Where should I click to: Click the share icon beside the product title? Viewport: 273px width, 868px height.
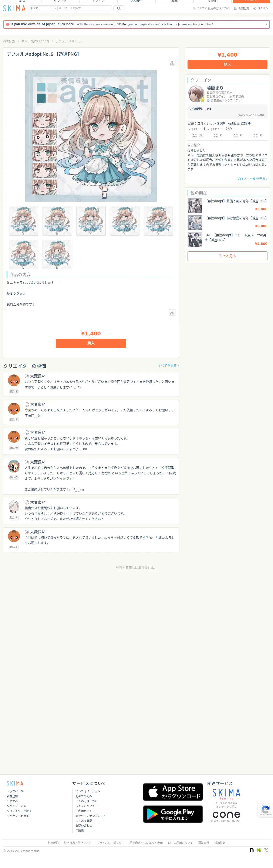(172, 63)
